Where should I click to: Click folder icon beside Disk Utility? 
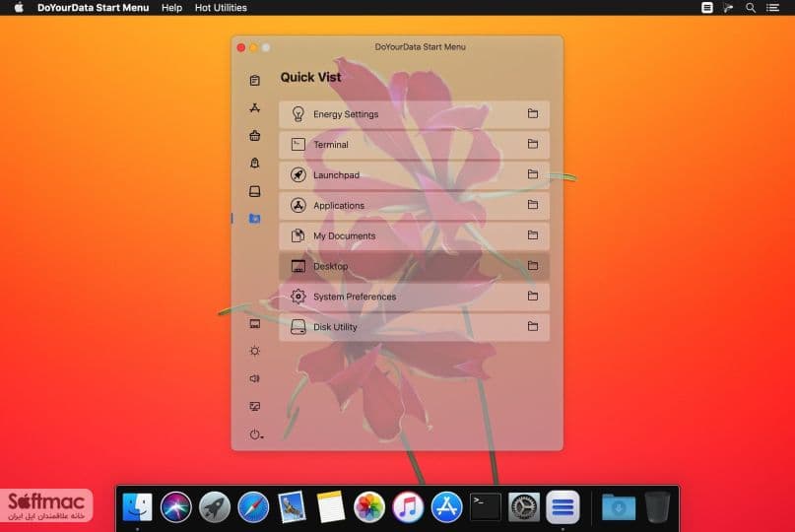532,327
